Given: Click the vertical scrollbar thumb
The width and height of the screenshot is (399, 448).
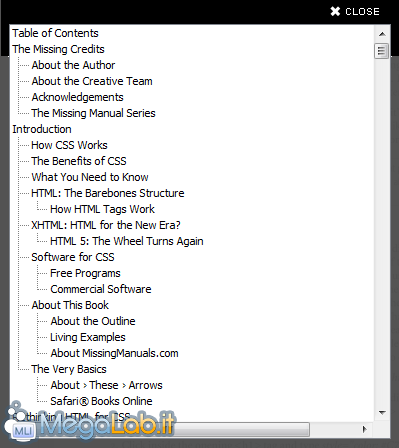Looking at the screenshot, I should coord(382,51).
